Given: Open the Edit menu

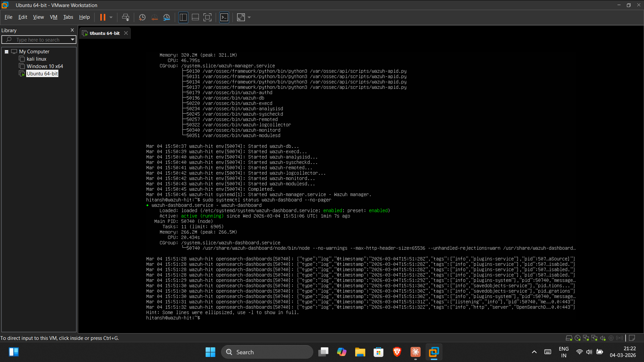Looking at the screenshot, I should [x=22, y=17].
